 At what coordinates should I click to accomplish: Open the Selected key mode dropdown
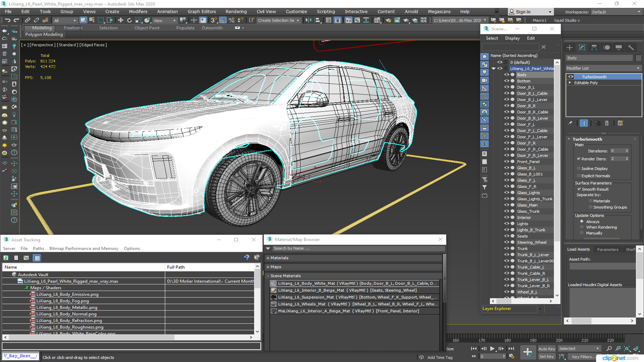point(579,349)
